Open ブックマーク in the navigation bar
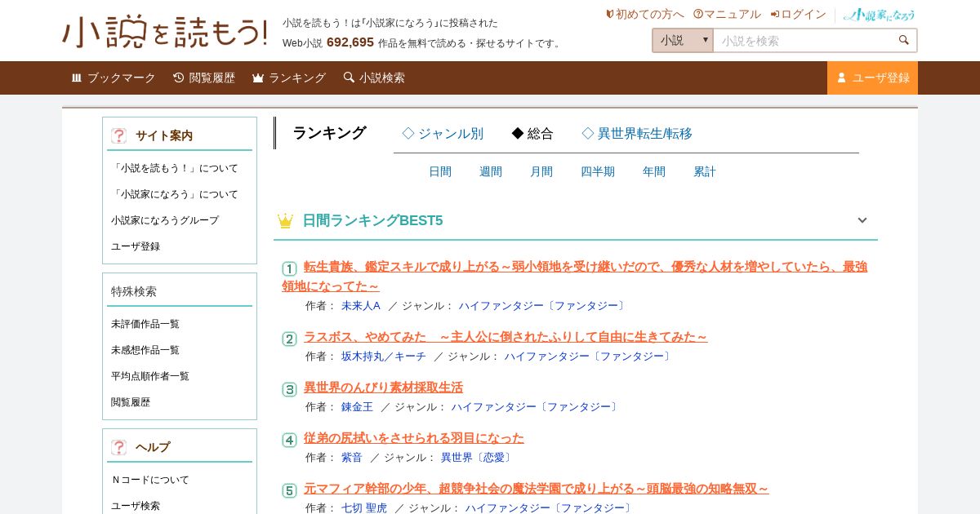Image resolution: width=980 pixels, height=514 pixels. pos(113,78)
